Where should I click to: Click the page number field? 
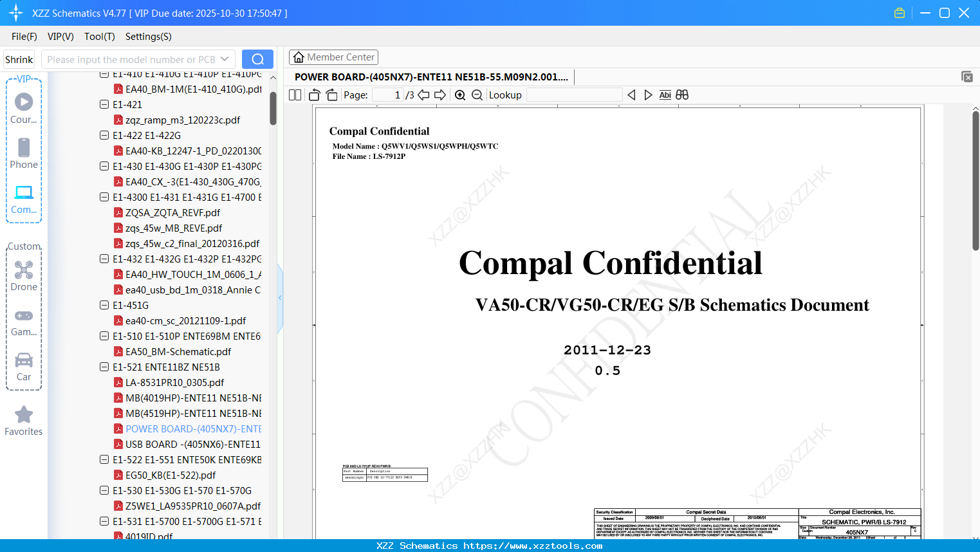pyautogui.click(x=388, y=95)
